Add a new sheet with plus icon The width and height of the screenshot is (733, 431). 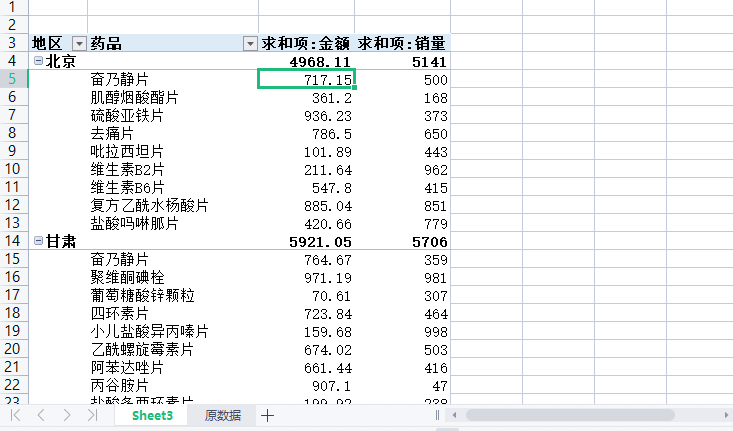point(267,415)
